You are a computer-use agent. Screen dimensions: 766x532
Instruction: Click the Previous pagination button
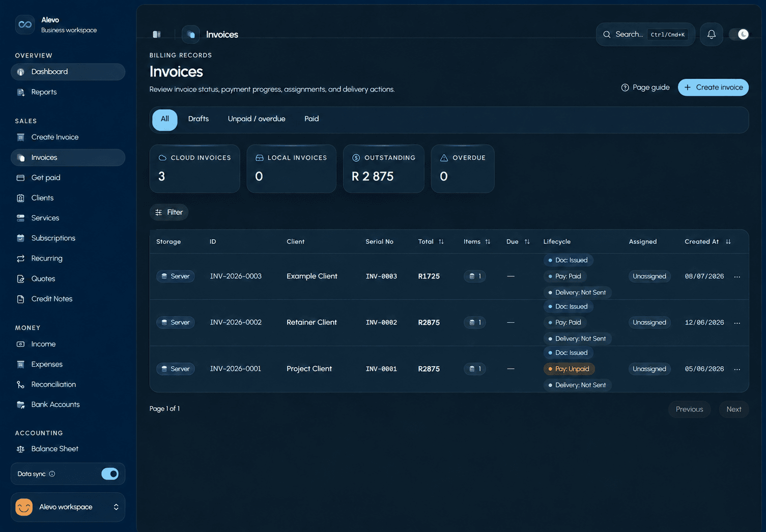(x=689, y=409)
